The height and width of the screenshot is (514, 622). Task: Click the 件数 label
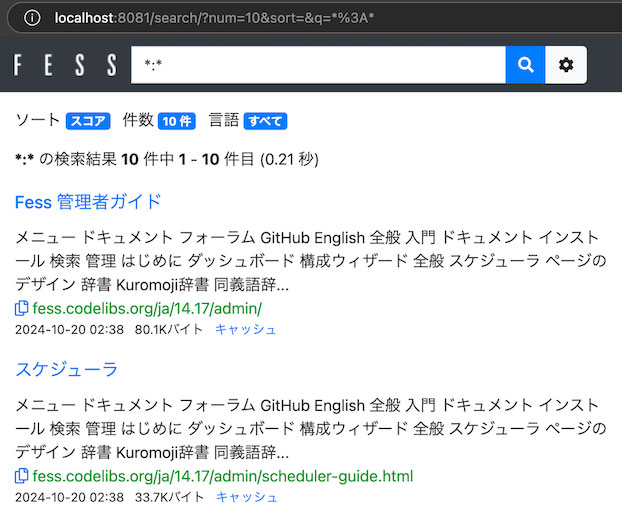coord(138,120)
